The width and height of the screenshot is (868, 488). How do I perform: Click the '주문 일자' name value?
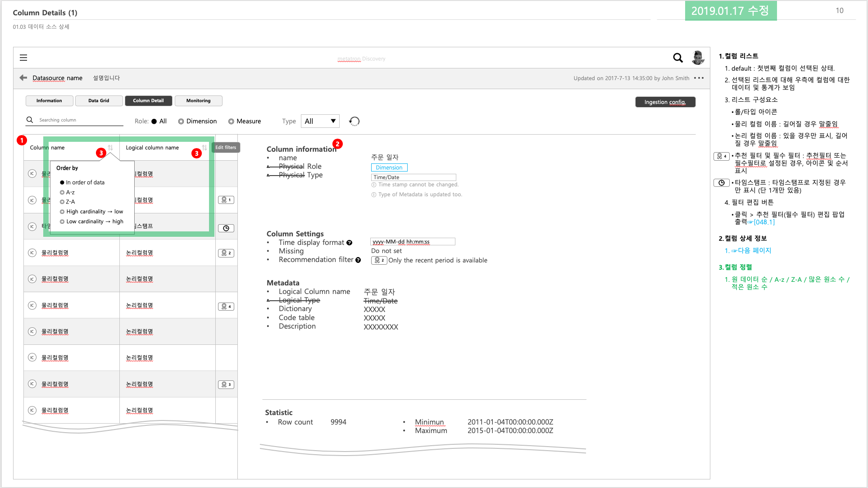[385, 157]
